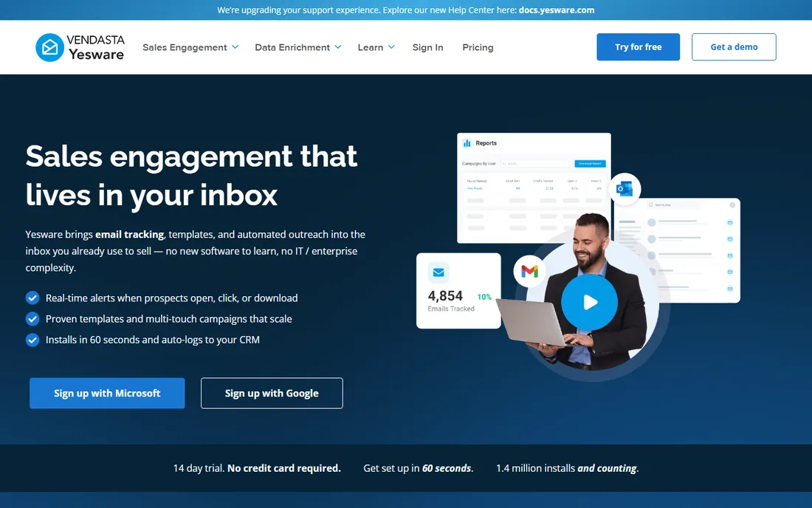Click Get a demo button
This screenshot has height=508, width=812.
click(734, 47)
